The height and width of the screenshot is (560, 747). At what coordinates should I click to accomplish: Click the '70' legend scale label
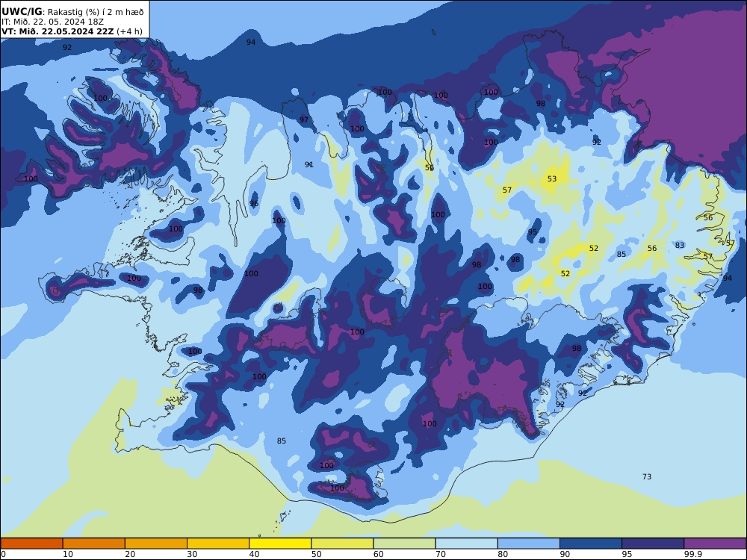(x=441, y=554)
